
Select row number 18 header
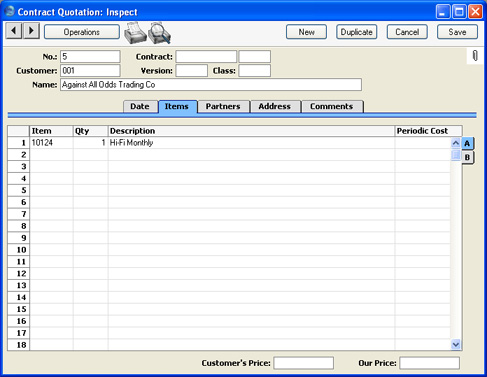[19, 345]
